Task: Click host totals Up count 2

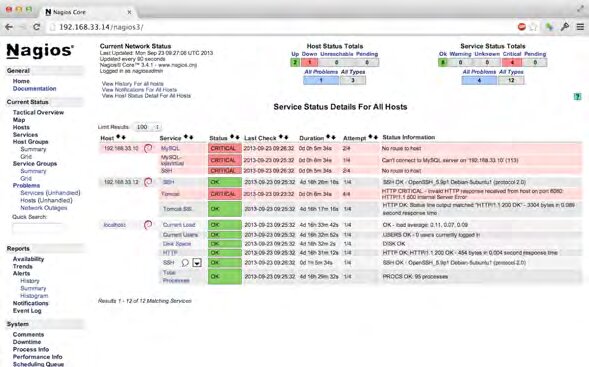Action: click(x=295, y=62)
